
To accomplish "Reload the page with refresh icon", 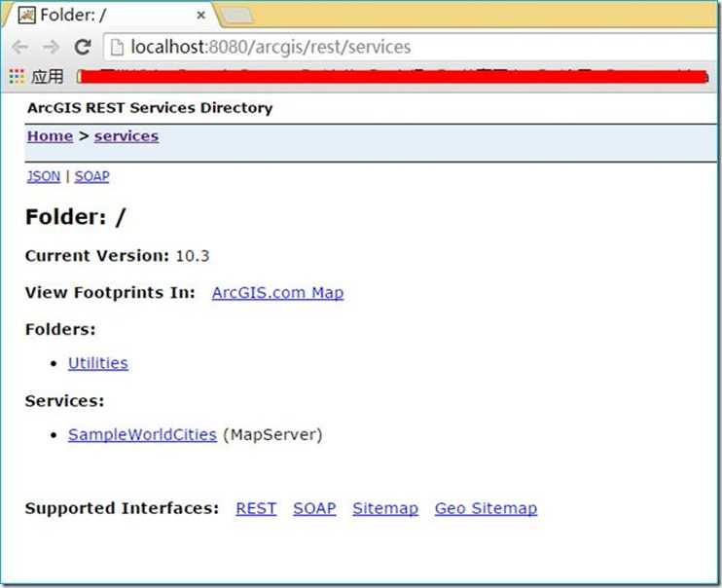I will (83, 47).
